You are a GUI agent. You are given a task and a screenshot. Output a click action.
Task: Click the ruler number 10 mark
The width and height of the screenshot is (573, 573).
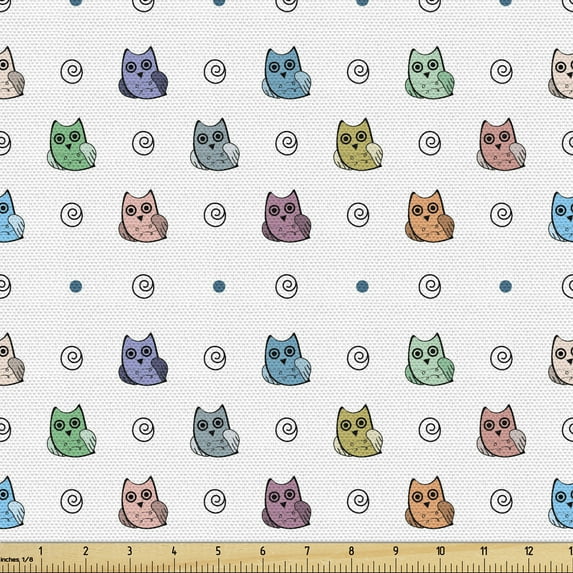440,551
